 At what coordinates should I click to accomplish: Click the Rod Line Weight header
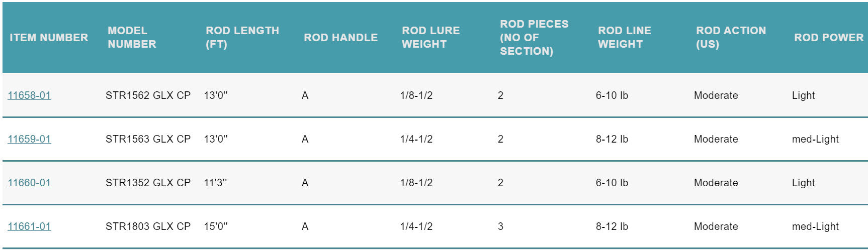pos(624,38)
